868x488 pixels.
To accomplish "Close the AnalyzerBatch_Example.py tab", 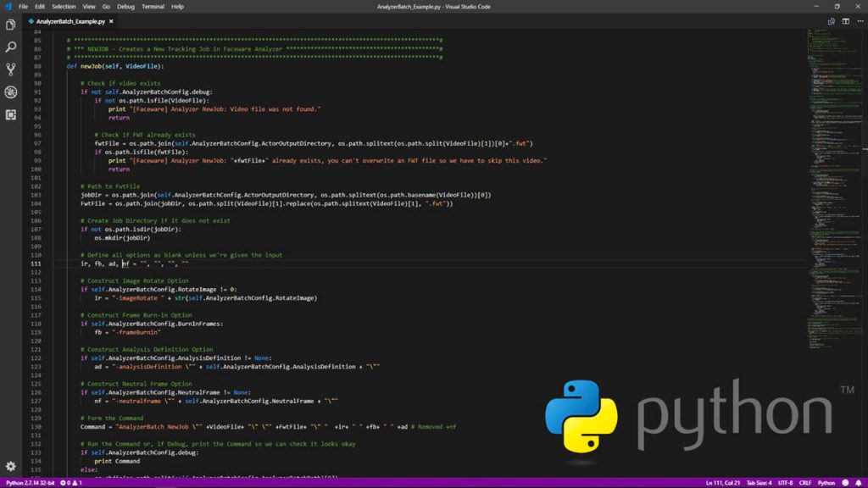I will (111, 21).
